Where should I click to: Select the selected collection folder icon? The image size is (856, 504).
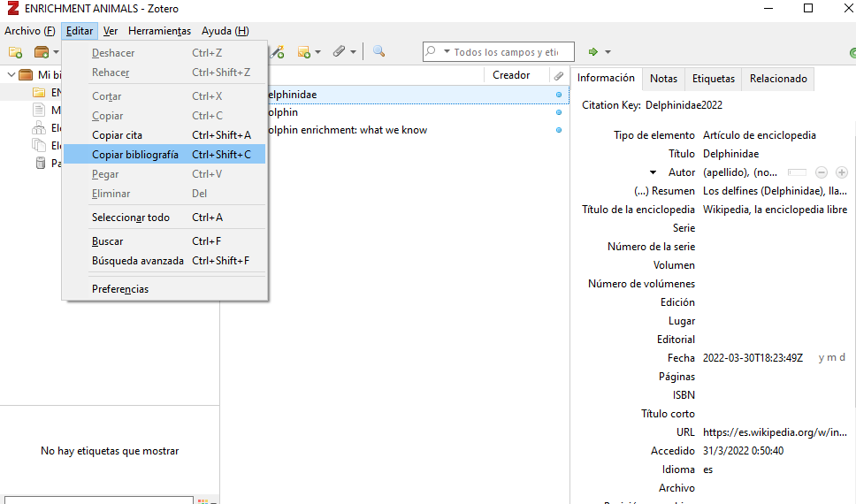39,92
